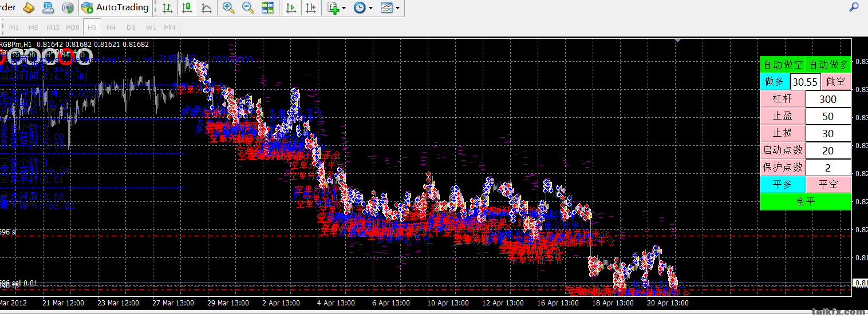This screenshot has width=868, height=318.
Task: Edit the 杠杆 value 300
Action: pyautogui.click(x=828, y=99)
